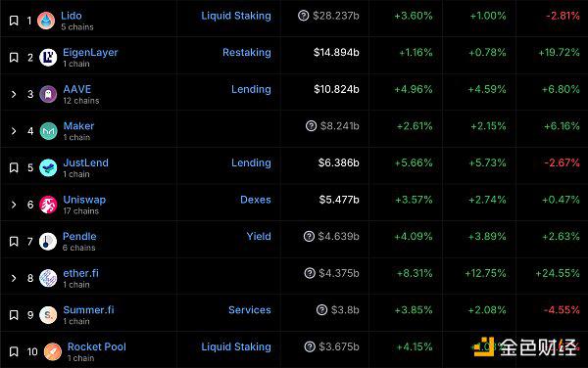Expand the ether.fi row chevron

[x=14, y=278]
